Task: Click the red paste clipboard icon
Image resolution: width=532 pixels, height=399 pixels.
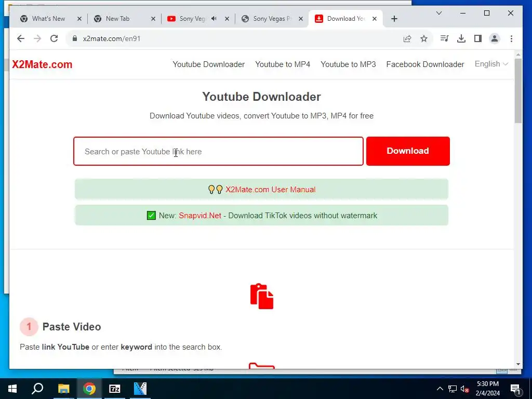Action: coord(262,296)
